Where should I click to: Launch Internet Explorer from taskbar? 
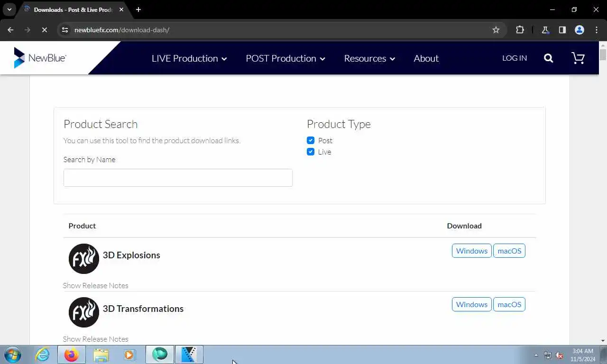pos(43,355)
